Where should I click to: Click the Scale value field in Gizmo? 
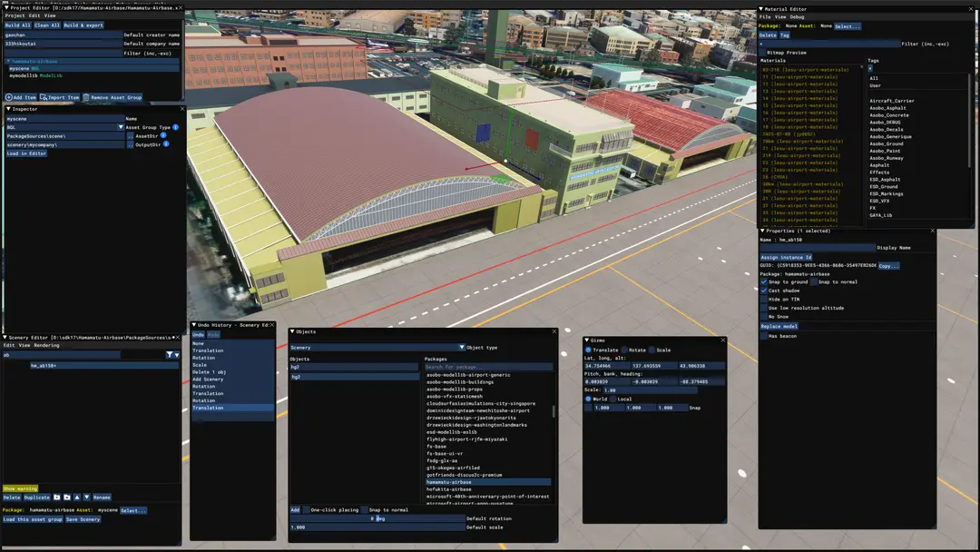[x=650, y=390]
